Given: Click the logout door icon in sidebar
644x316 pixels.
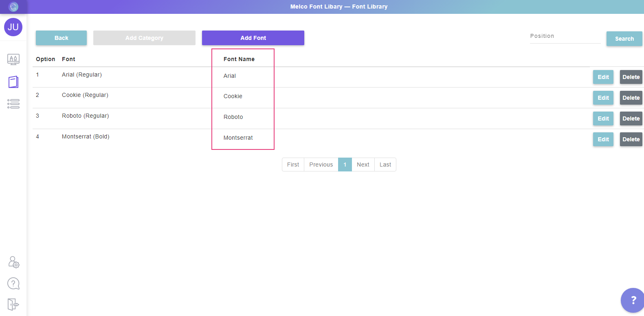Looking at the screenshot, I should tap(13, 304).
